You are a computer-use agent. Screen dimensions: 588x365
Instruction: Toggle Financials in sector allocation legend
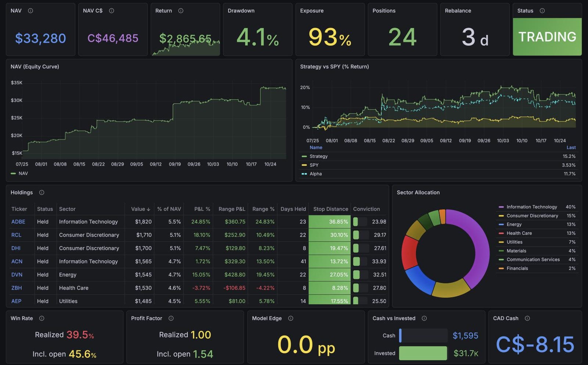517,268
